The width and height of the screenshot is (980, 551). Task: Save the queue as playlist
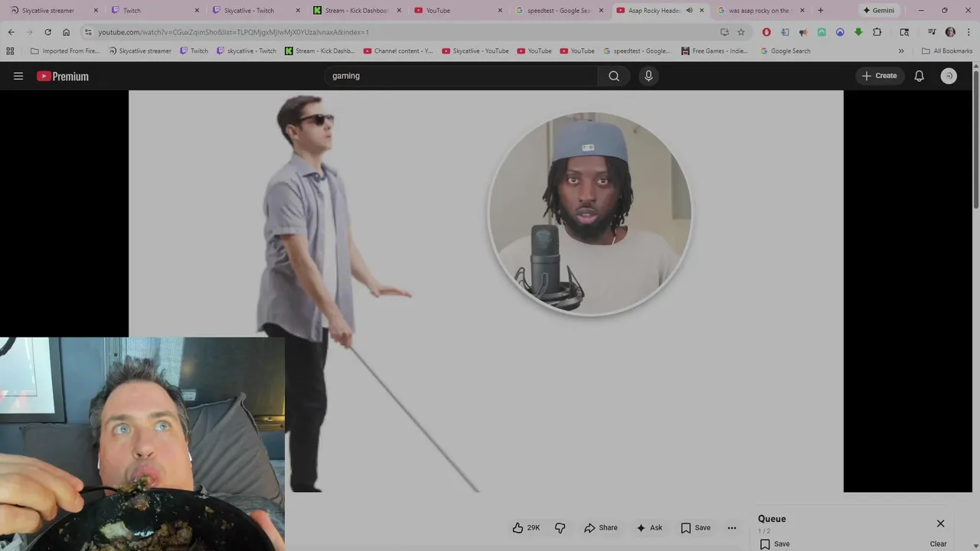coord(775,544)
